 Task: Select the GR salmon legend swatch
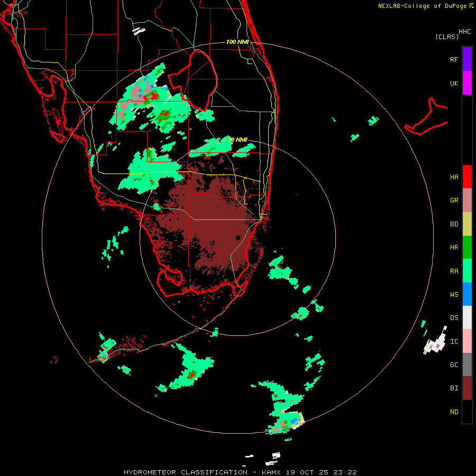click(x=467, y=200)
